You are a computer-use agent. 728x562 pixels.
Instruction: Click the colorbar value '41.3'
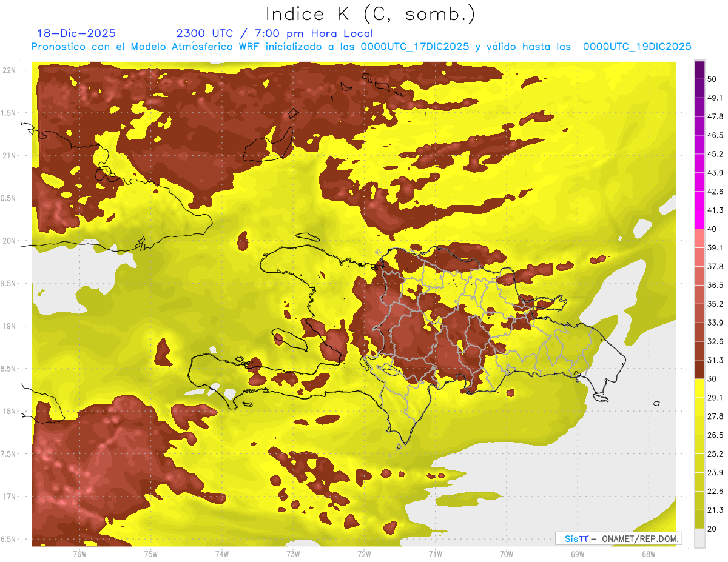click(x=715, y=210)
